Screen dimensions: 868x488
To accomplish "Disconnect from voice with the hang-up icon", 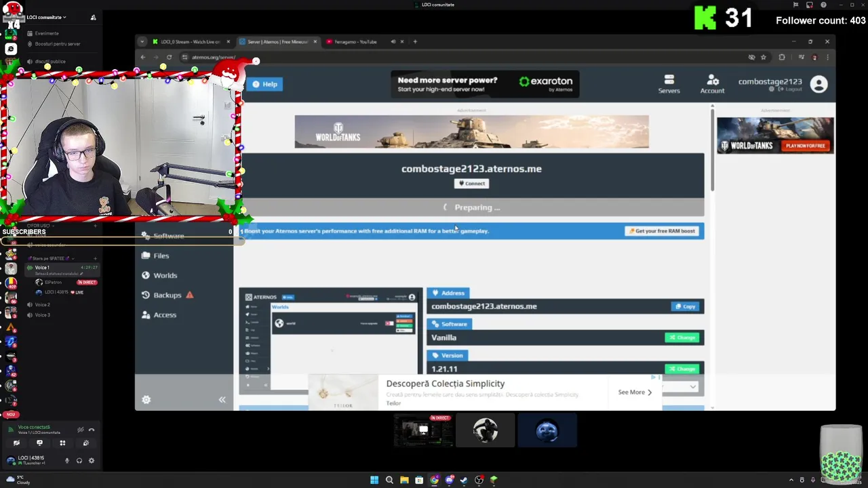I will [x=92, y=430].
